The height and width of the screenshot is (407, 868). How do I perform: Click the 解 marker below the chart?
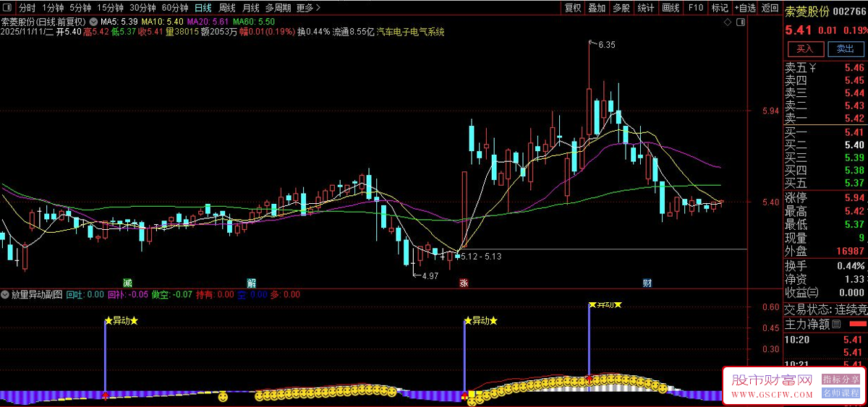[251, 283]
